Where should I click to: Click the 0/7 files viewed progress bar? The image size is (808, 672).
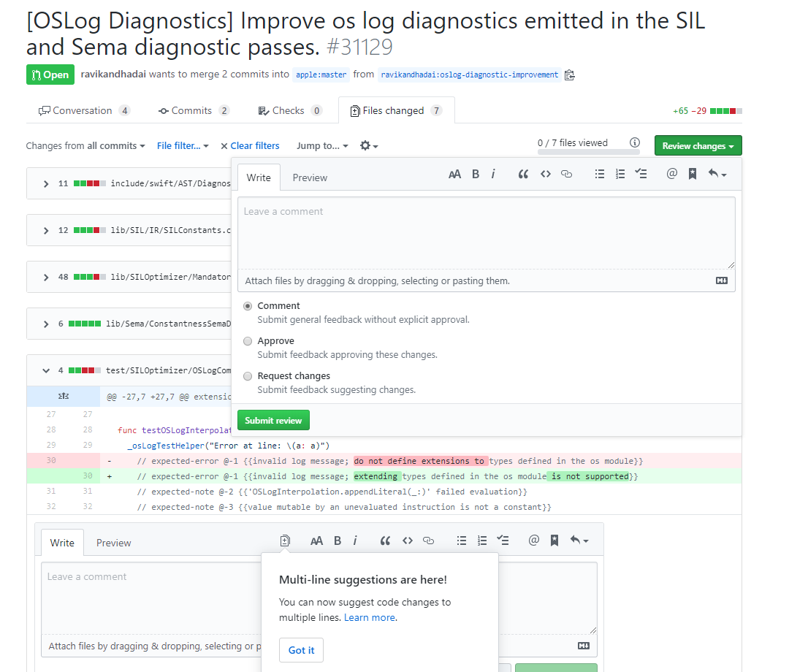point(588,152)
